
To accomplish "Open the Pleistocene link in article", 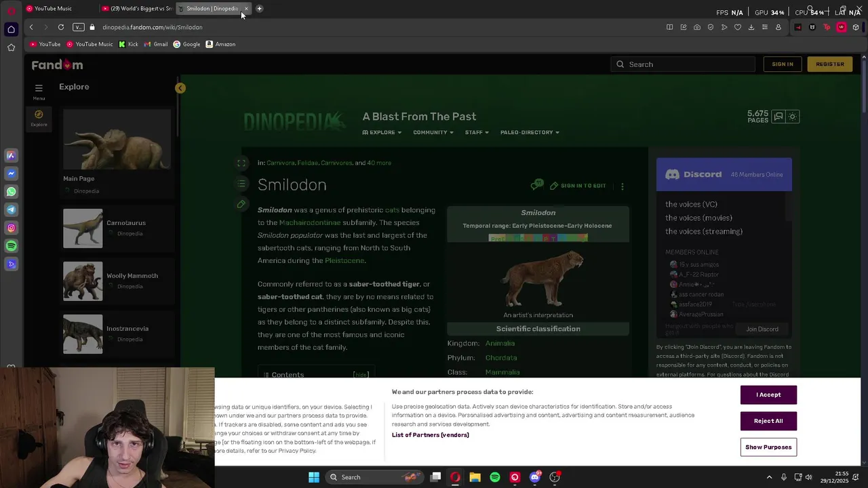I will (x=344, y=260).
